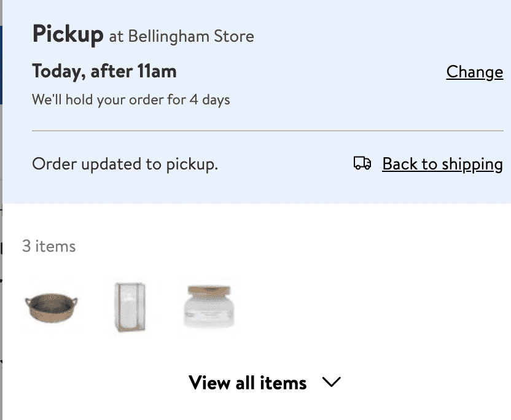Click the 'at Bellingham Store' text
This screenshot has width=511, height=420.
click(x=181, y=36)
